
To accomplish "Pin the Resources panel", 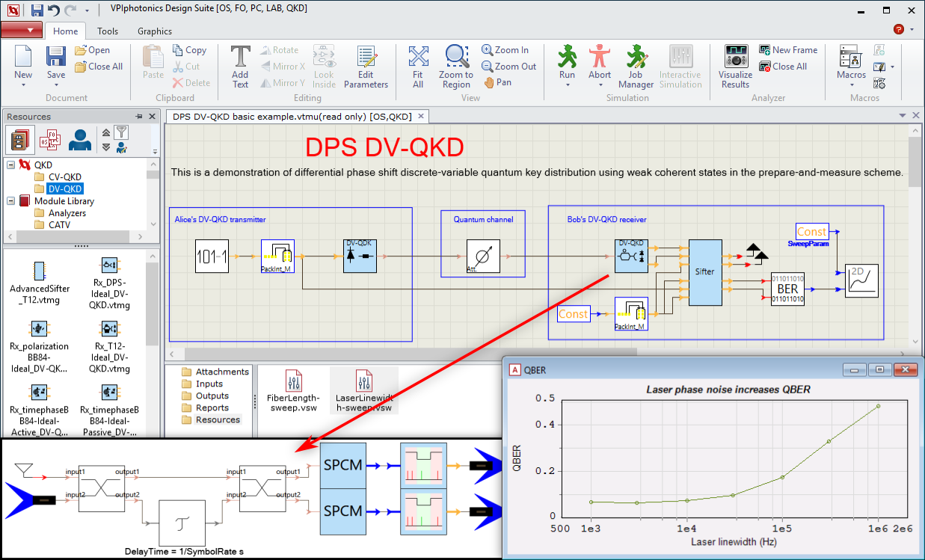I will coord(138,117).
